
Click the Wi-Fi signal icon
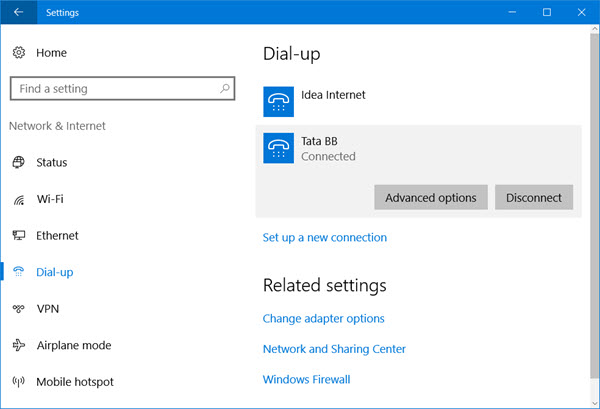click(18, 199)
